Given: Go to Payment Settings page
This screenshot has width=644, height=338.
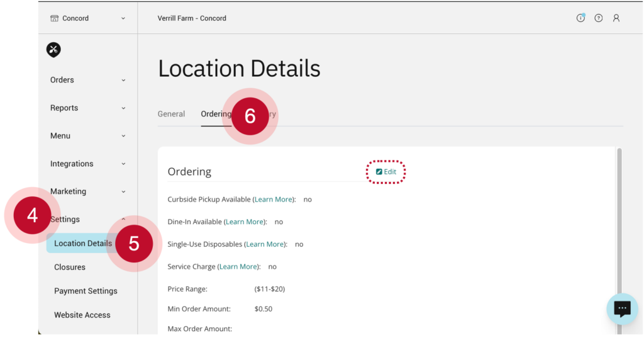Looking at the screenshot, I should (x=86, y=291).
